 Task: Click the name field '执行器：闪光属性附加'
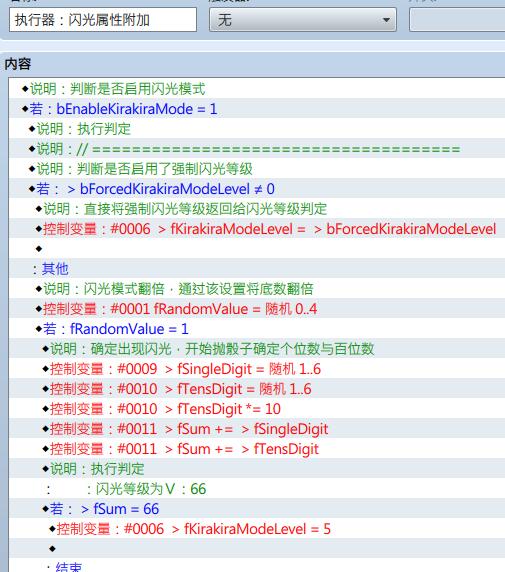[x=103, y=20]
